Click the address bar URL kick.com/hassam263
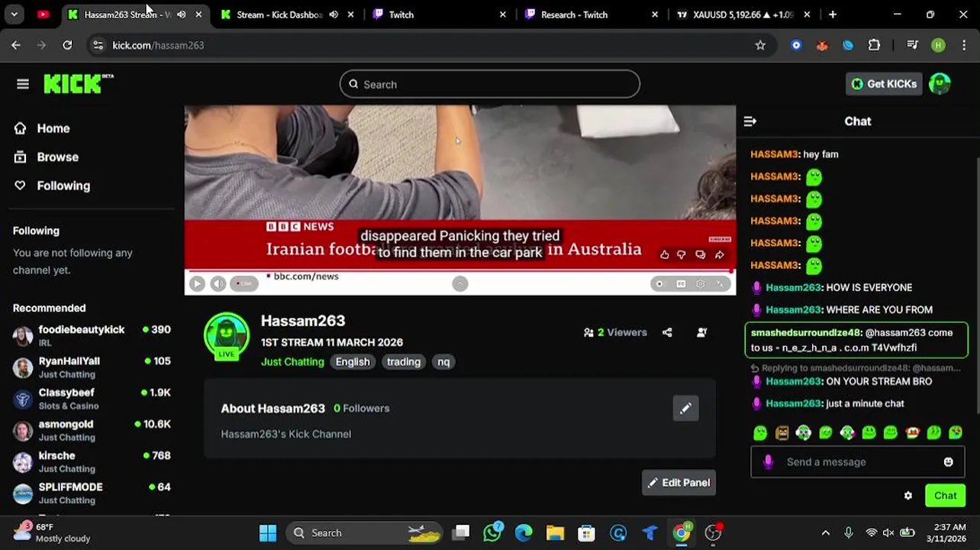This screenshot has width=980, height=550. coord(158,45)
